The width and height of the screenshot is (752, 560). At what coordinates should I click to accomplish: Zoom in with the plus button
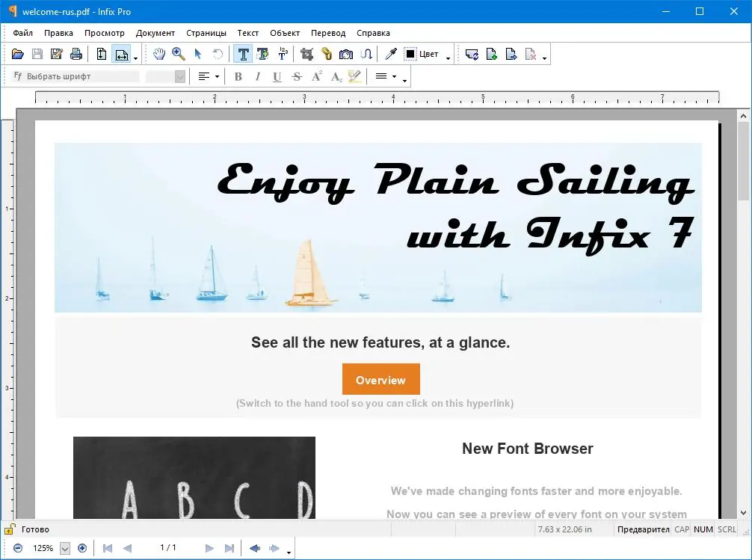tap(82, 548)
